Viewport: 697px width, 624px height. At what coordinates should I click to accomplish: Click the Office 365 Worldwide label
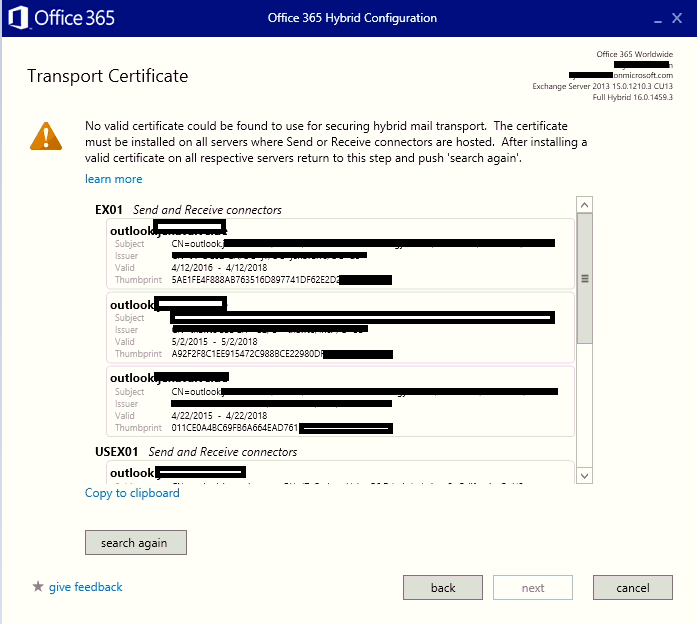634,54
